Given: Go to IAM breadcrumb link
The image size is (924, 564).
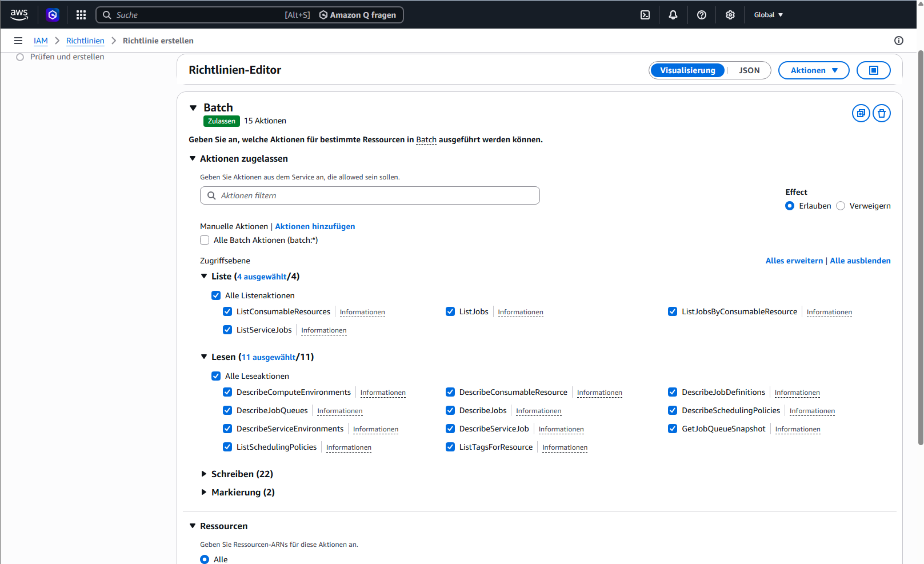Looking at the screenshot, I should (41, 41).
